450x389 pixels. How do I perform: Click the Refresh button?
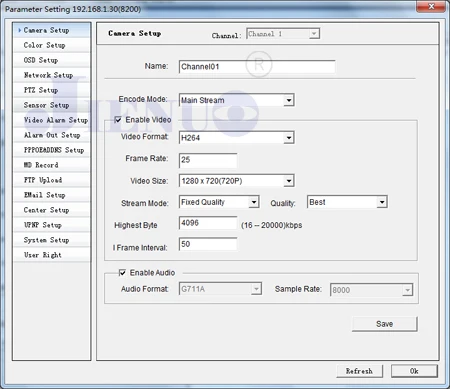[359, 371]
